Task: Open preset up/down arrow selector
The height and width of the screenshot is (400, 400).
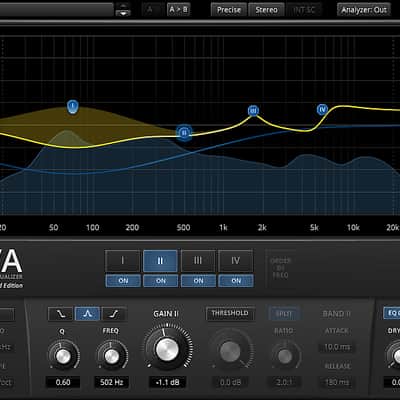Action: point(123,10)
